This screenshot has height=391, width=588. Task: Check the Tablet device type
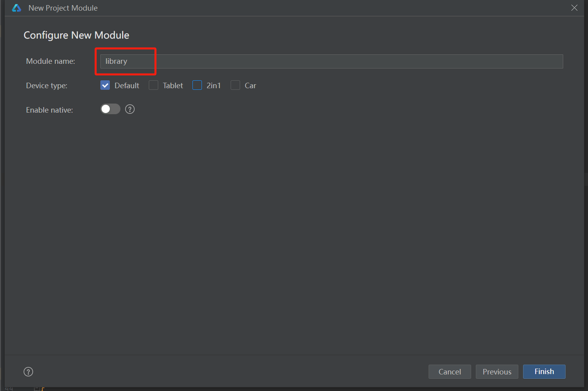(153, 85)
